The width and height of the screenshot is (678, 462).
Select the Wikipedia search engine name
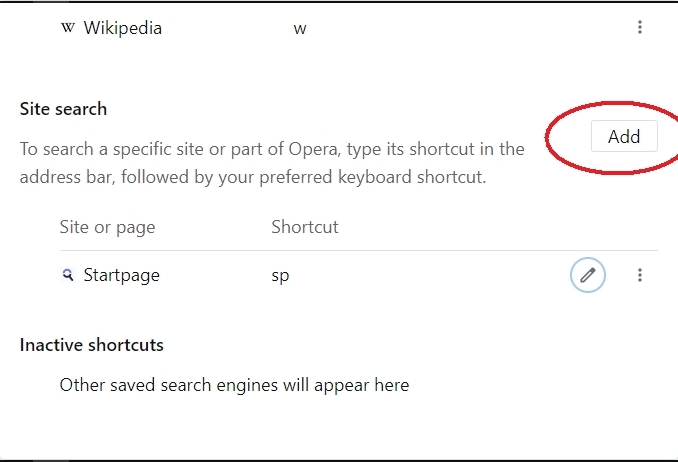point(123,28)
